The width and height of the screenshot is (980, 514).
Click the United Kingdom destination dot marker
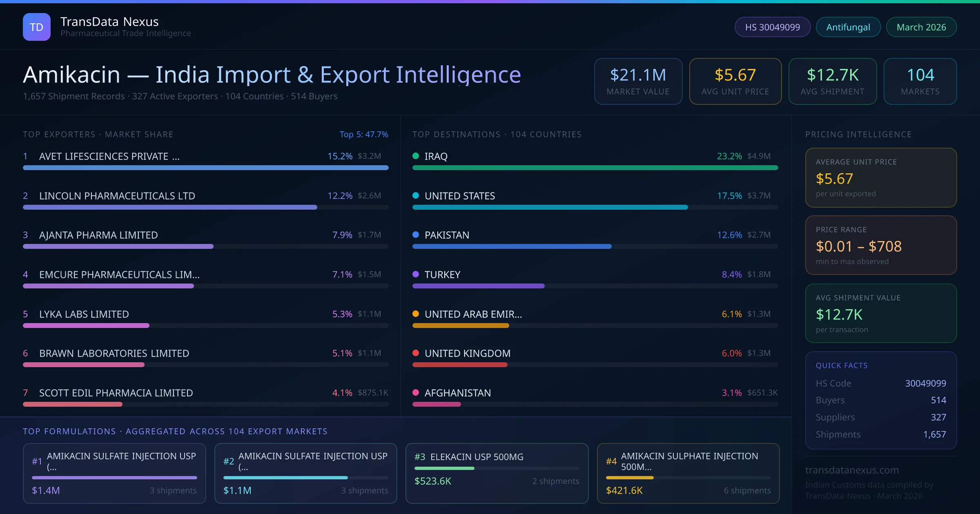[416, 353]
